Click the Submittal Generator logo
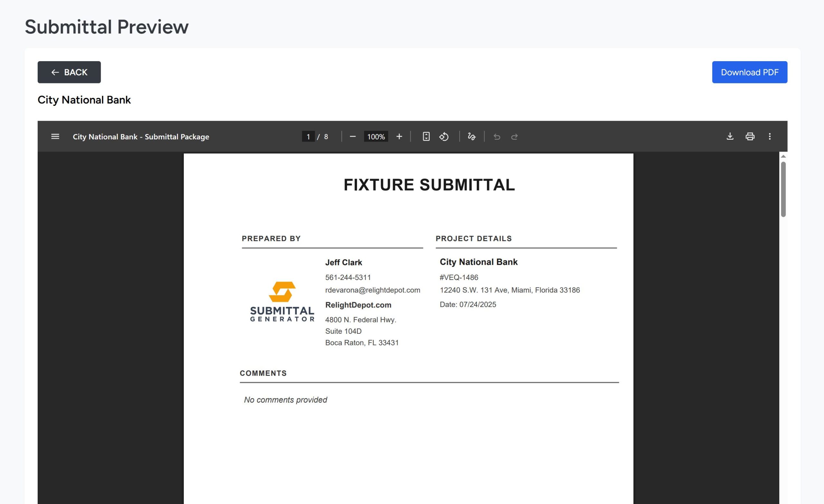Image resolution: width=824 pixels, height=504 pixels. tap(282, 302)
